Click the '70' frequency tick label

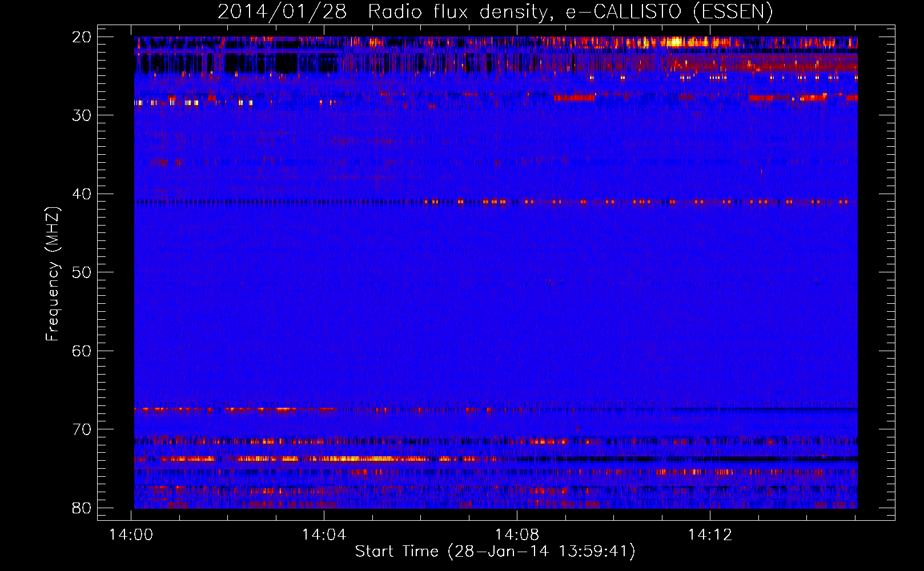point(82,429)
